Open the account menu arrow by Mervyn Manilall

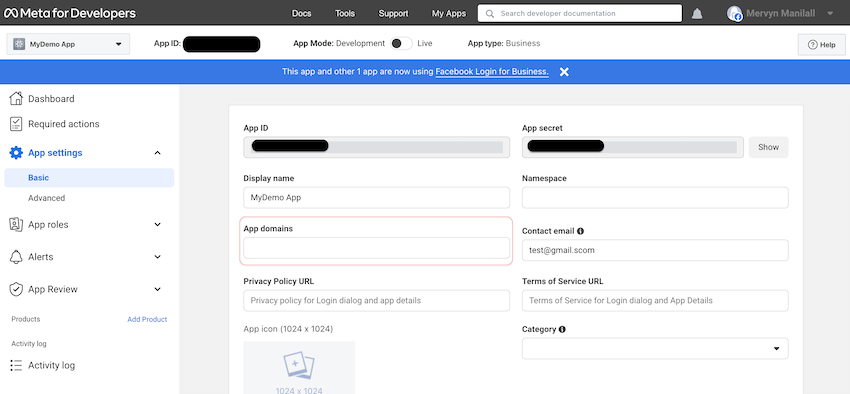[x=830, y=14]
